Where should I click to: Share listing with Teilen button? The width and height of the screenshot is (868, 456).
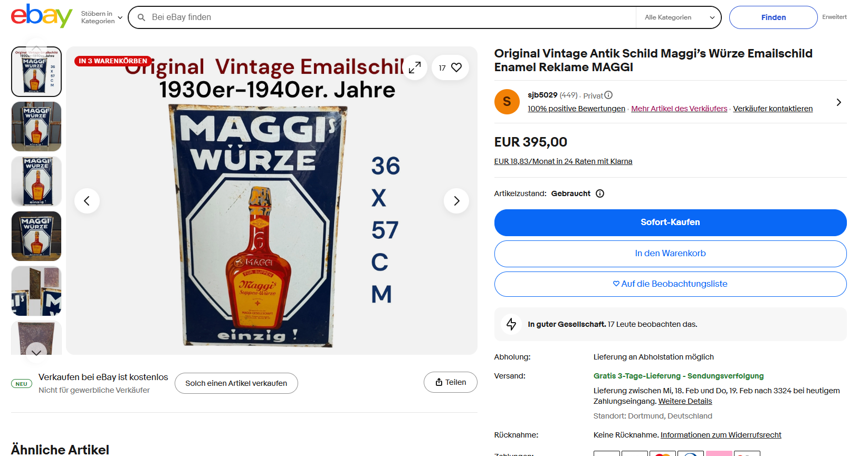coord(451,382)
